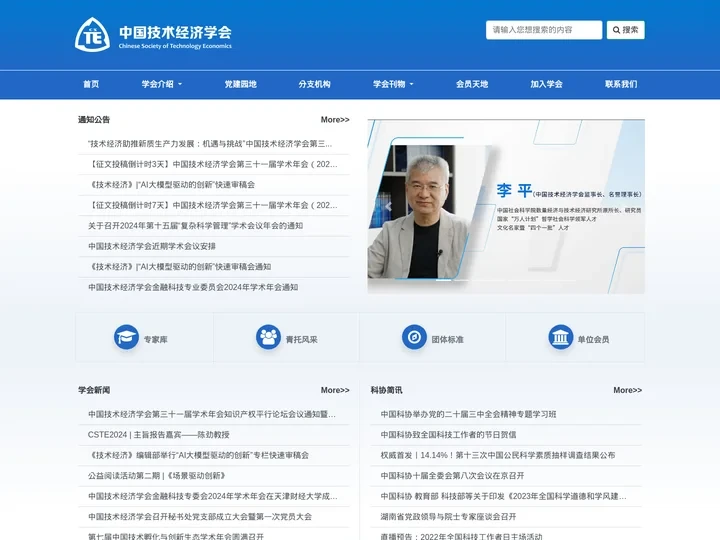This screenshot has height=540, width=720.
Task: Open news 知识产权平行论坛会议通知
Action: click(212, 414)
